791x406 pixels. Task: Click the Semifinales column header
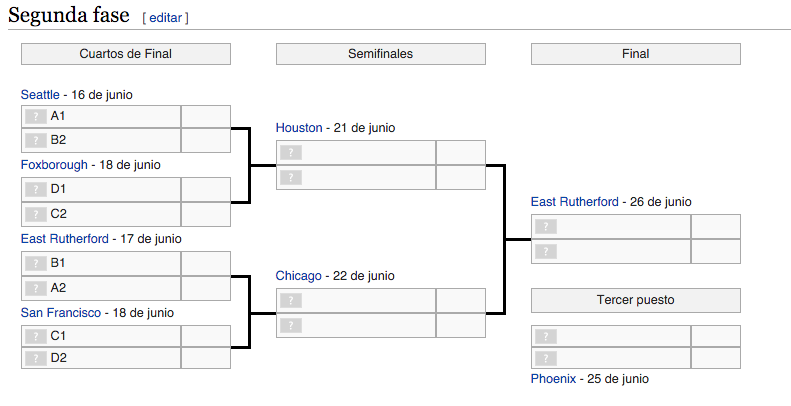(x=380, y=54)
